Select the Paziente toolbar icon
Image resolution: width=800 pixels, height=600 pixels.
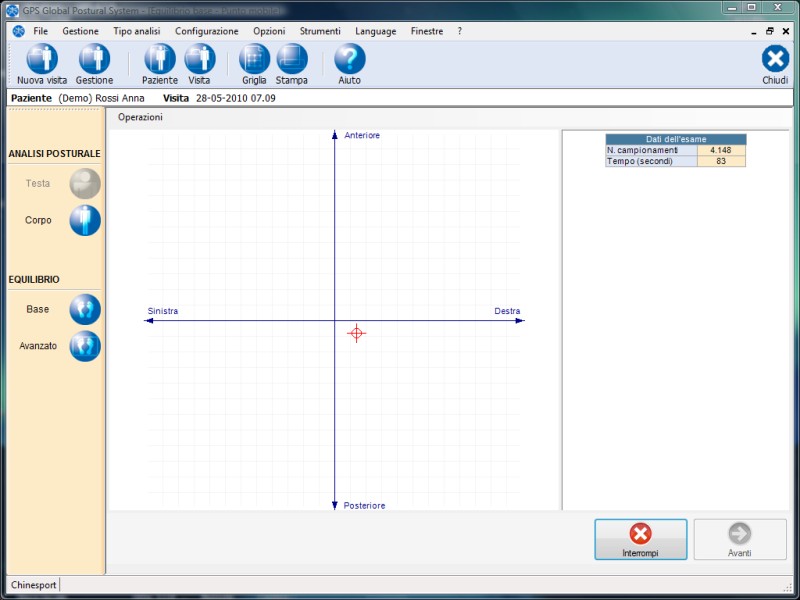click(x=160, y=60)
